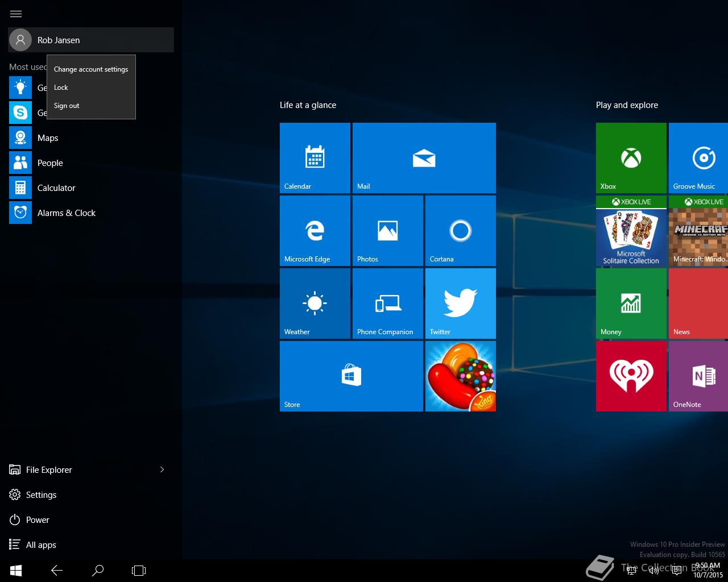
Task: Open the Xbox tile
Action: (x=631, y=158)
